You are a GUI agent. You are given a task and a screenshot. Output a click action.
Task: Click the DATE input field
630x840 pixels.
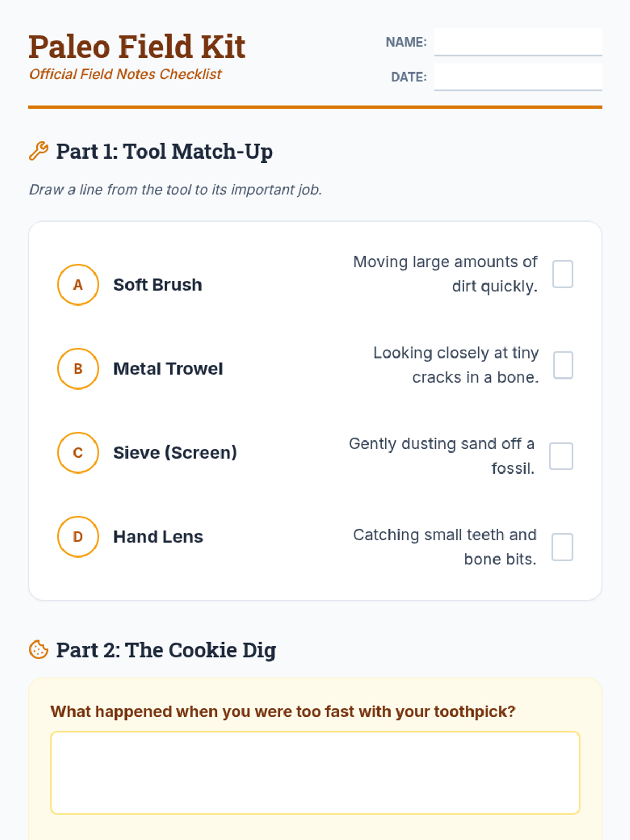[518, 77]
